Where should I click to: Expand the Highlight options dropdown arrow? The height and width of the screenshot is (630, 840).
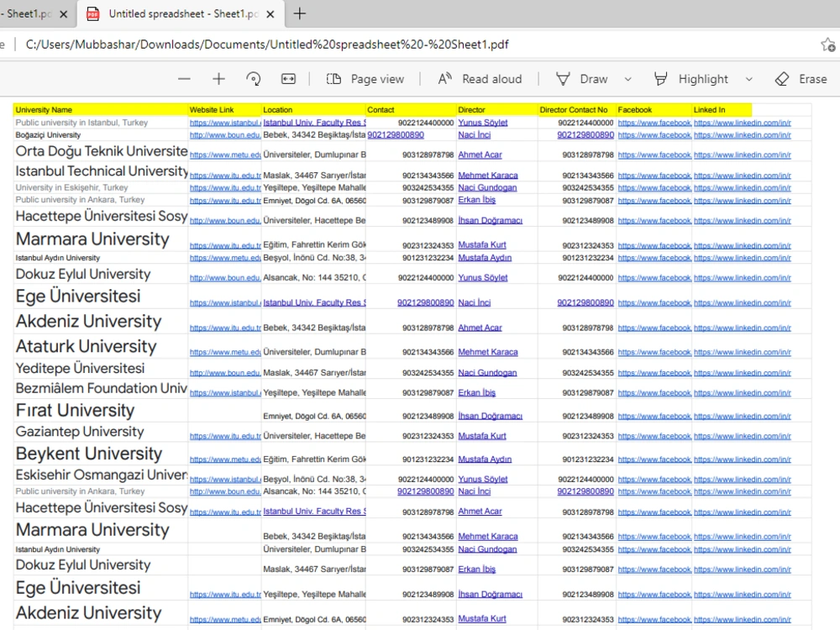(749, 79)
